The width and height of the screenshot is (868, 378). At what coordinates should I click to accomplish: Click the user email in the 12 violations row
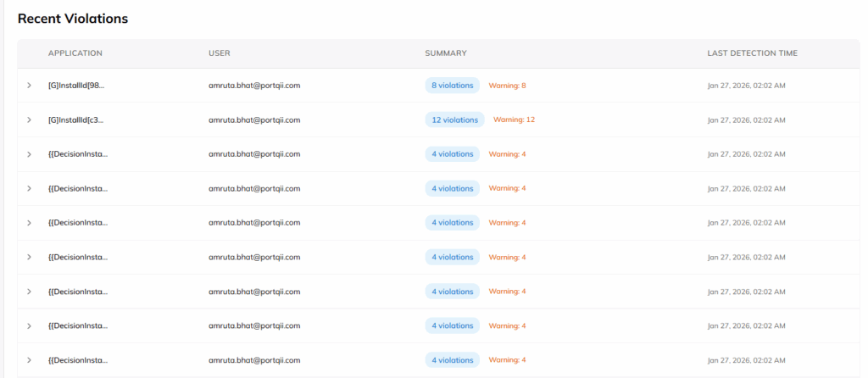(x=254, y=120)
